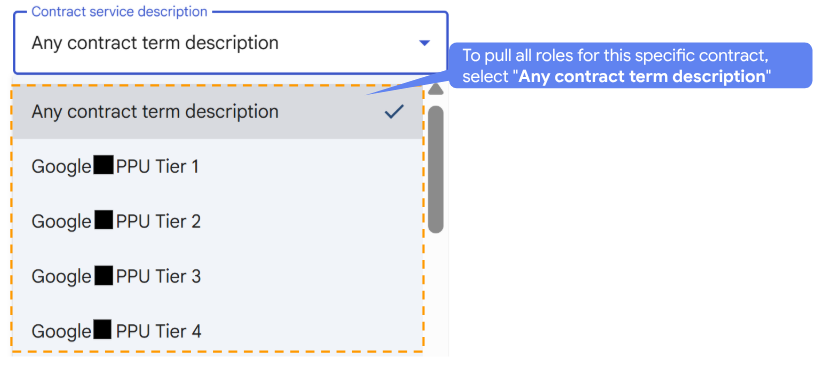Pick Google PPU Tier 4 from the list
This screenshot has height=368, width=837.
pyautogui.click(x=218, y=331)
